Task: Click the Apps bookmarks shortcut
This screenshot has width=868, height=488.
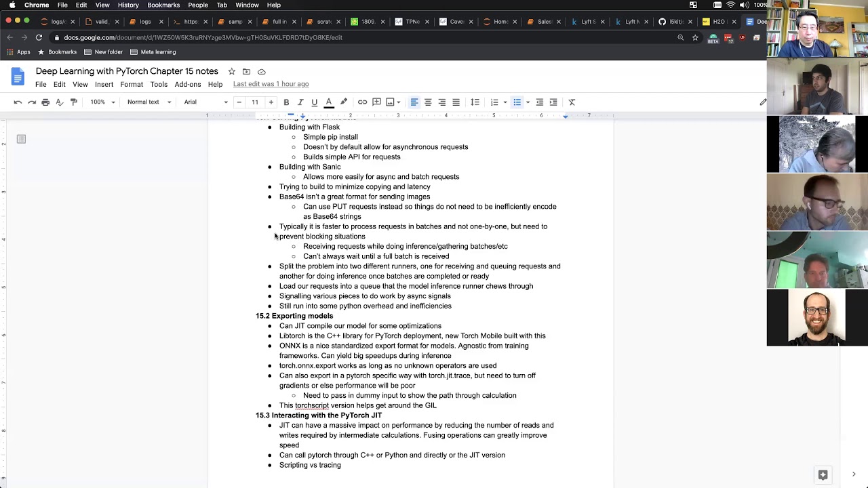Action: click(18, 52)
